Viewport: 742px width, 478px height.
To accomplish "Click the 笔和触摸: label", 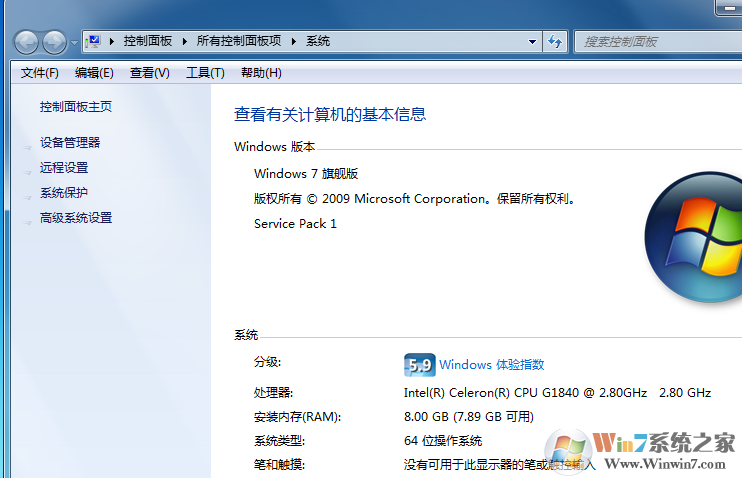I will click(x=279, y=465).
